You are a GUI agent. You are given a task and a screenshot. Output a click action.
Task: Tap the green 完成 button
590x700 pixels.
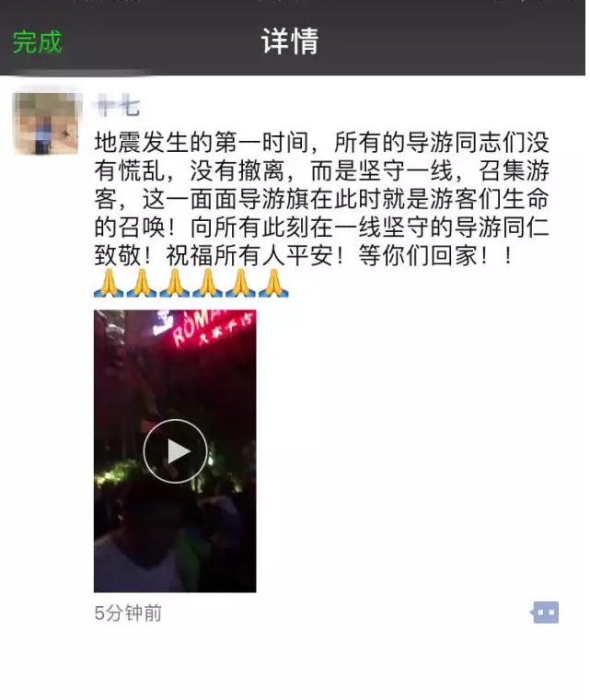(37, 42)
